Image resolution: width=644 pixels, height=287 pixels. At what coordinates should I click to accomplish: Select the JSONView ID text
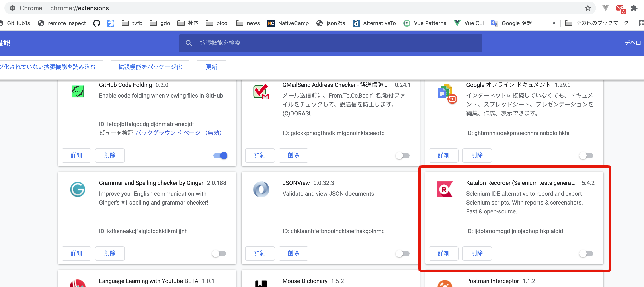tap(334, 231)
